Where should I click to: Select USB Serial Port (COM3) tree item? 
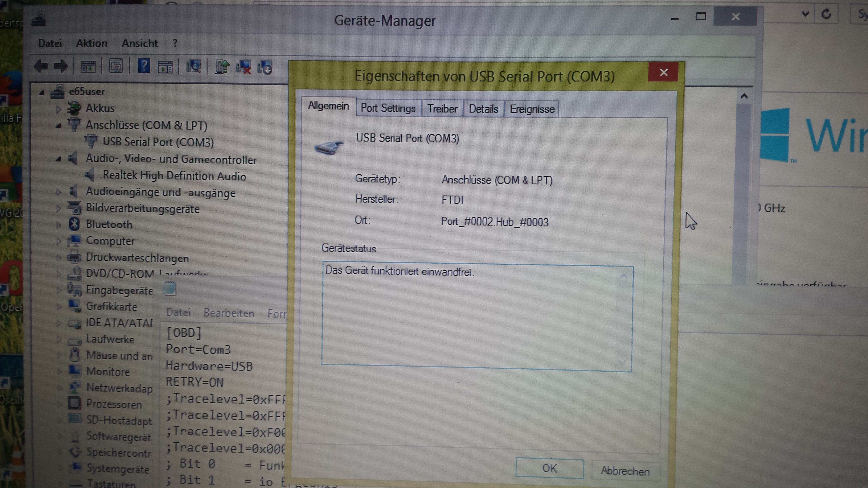pos(158,142)
